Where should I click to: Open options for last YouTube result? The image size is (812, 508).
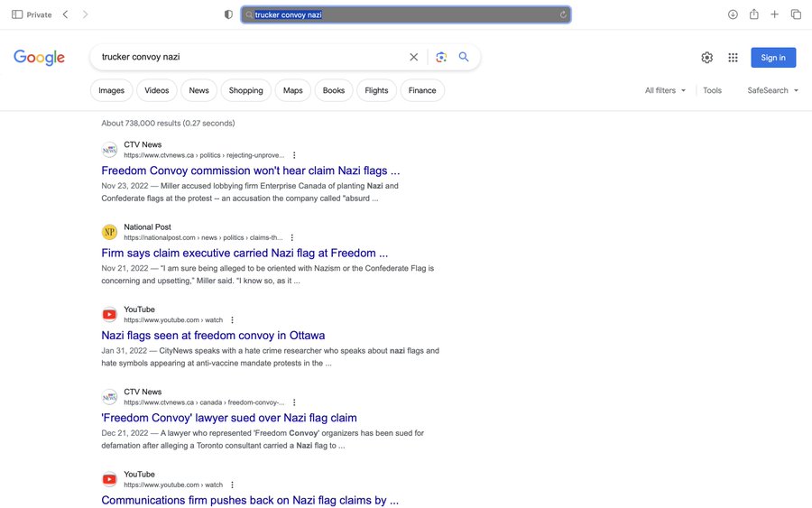point(232,485)
